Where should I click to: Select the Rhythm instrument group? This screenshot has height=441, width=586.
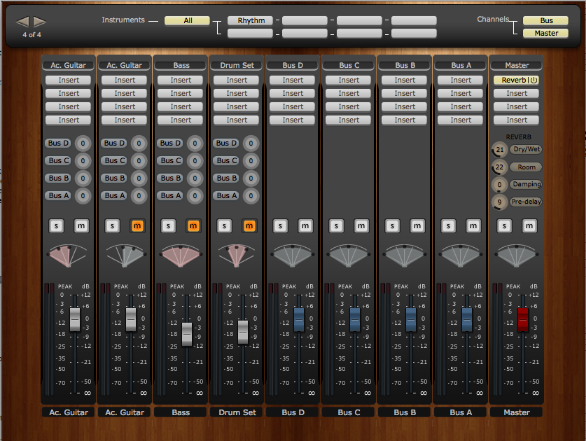(250, 20)
